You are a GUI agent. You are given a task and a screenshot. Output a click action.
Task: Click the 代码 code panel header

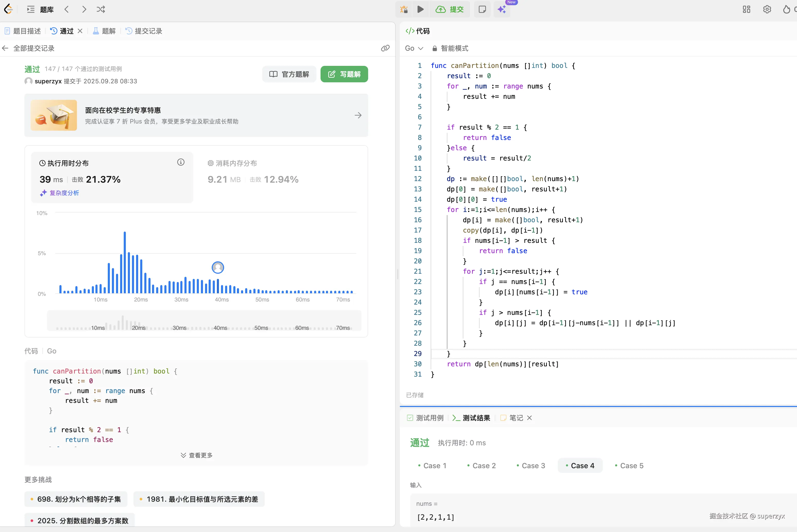[418, 31]
